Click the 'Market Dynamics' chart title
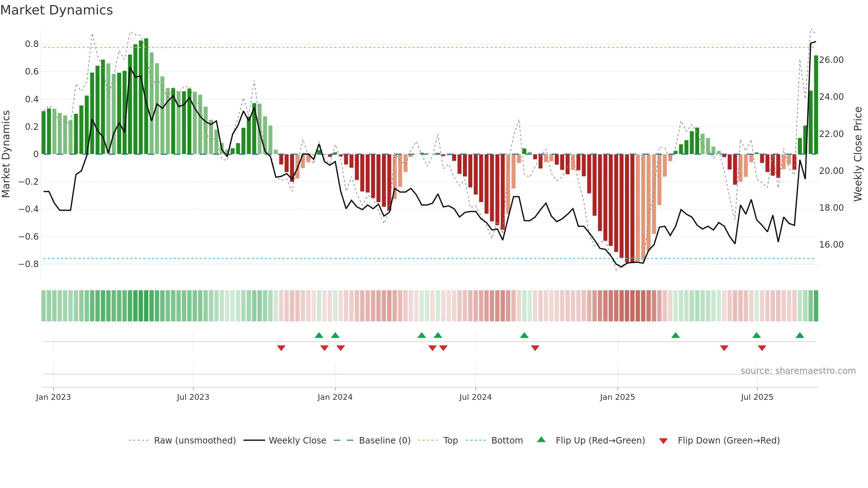The image size is (868, 488). [x=57, y=10]
